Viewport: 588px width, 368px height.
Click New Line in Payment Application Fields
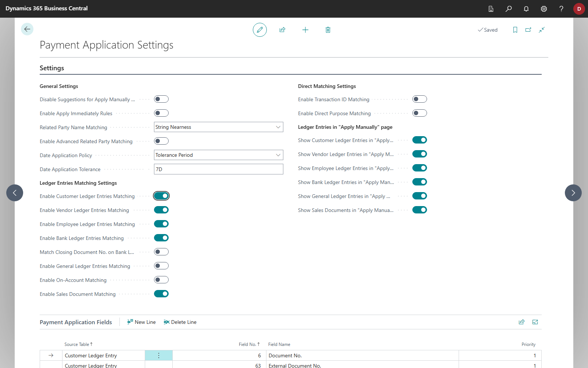click(141, 322)
